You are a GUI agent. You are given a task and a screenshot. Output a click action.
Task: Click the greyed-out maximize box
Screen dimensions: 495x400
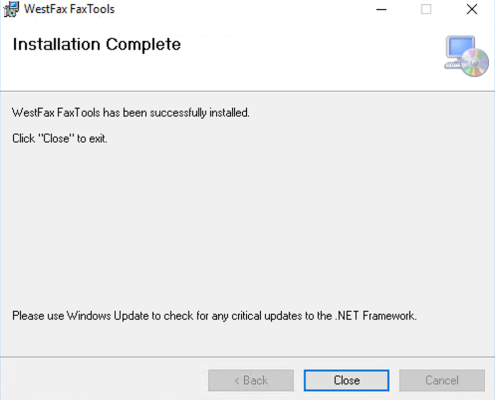pyautogui.click(x=426, y=9)
